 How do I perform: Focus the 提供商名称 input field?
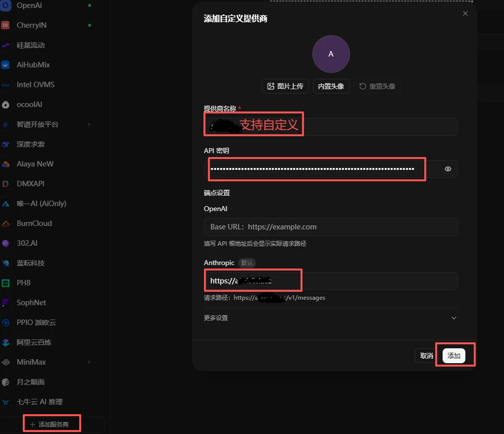(x=331, y=126)
